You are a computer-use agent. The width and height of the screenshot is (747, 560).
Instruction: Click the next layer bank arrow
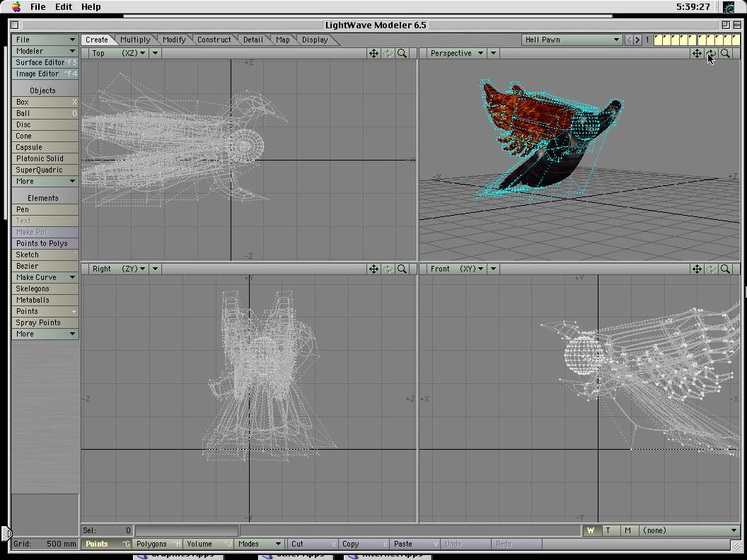(637, 40)
